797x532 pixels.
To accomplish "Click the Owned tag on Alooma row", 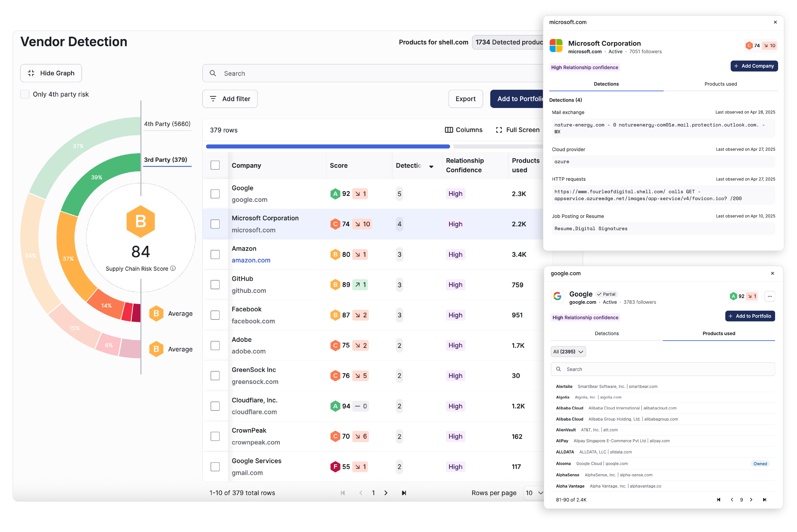I will tap(760, 464).
